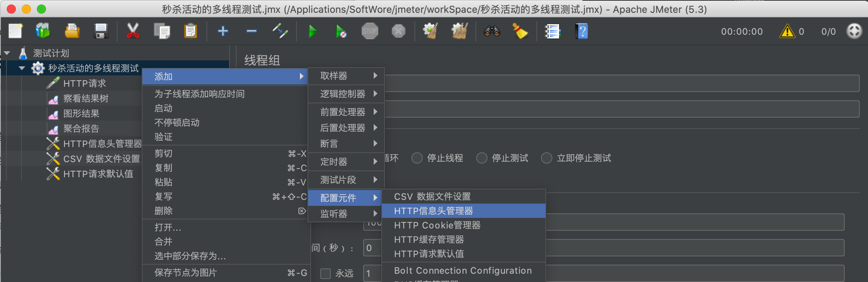Expand the 测试片段 submenu

pos(346,180)
